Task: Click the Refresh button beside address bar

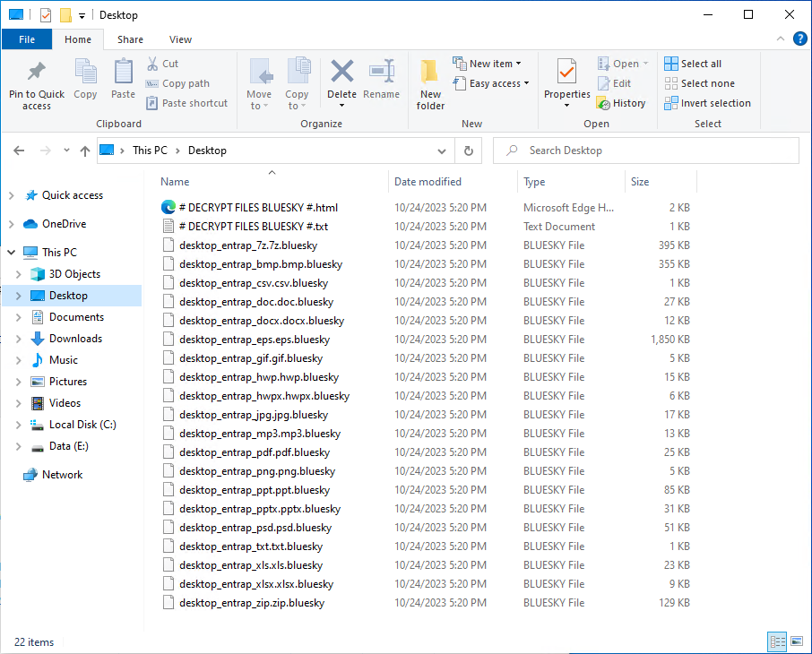Action: 468,151
